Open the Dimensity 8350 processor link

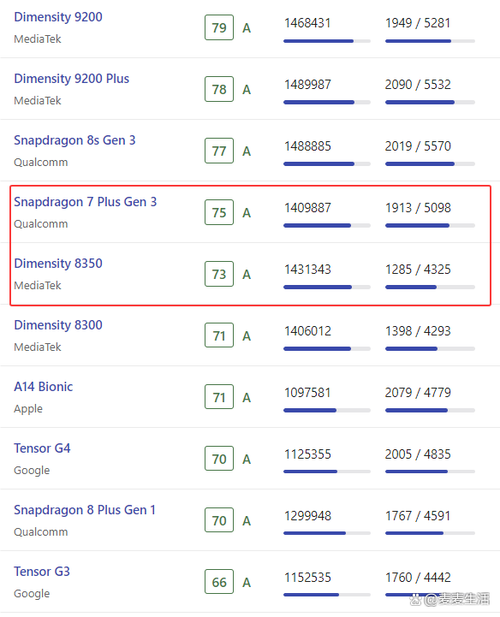click(x=58, y=263)
